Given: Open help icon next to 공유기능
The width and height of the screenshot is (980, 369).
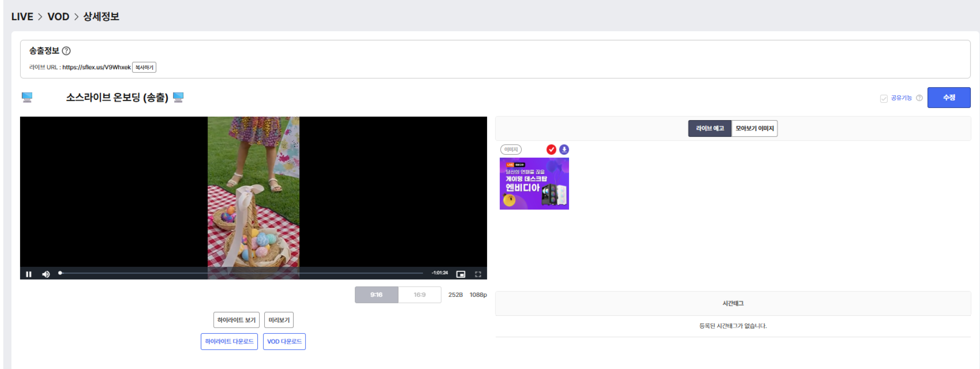Looking at the screenshot, I should (919, 98).
